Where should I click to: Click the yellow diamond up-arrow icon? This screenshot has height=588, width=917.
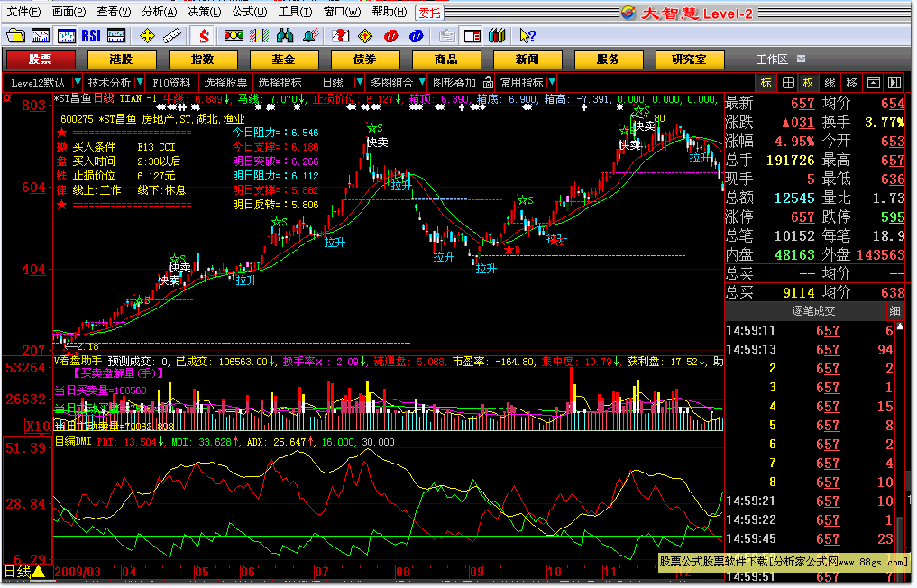pyautogui.click(x=365, y=36)
